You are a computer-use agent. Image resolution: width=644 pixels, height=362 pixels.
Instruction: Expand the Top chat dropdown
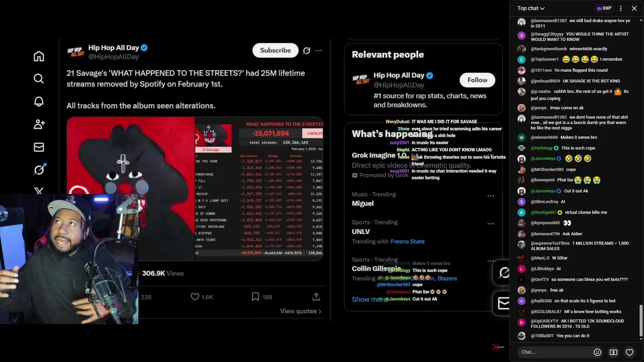(x=531, y=8)
